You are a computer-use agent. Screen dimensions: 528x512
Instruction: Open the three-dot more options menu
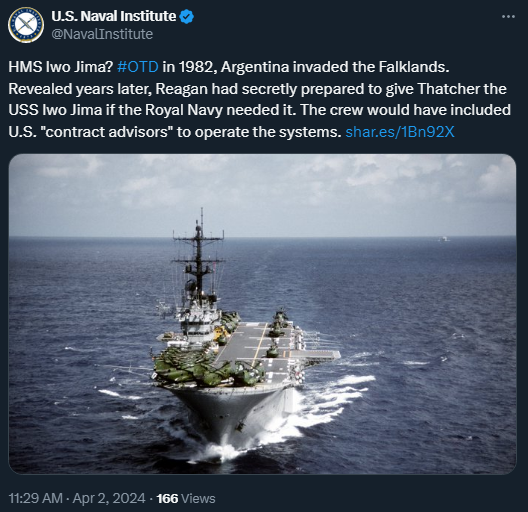point(508,17)
